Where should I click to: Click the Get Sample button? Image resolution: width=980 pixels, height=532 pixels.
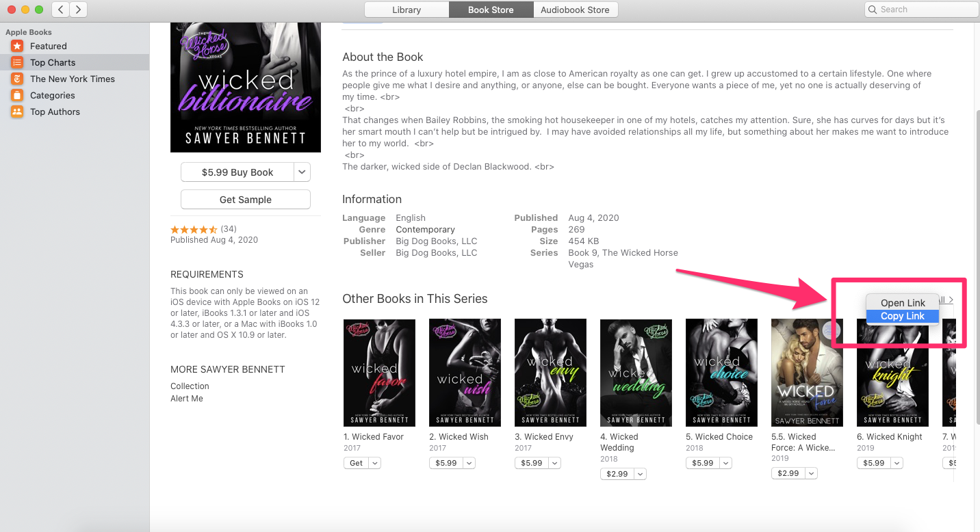[246, 200]
